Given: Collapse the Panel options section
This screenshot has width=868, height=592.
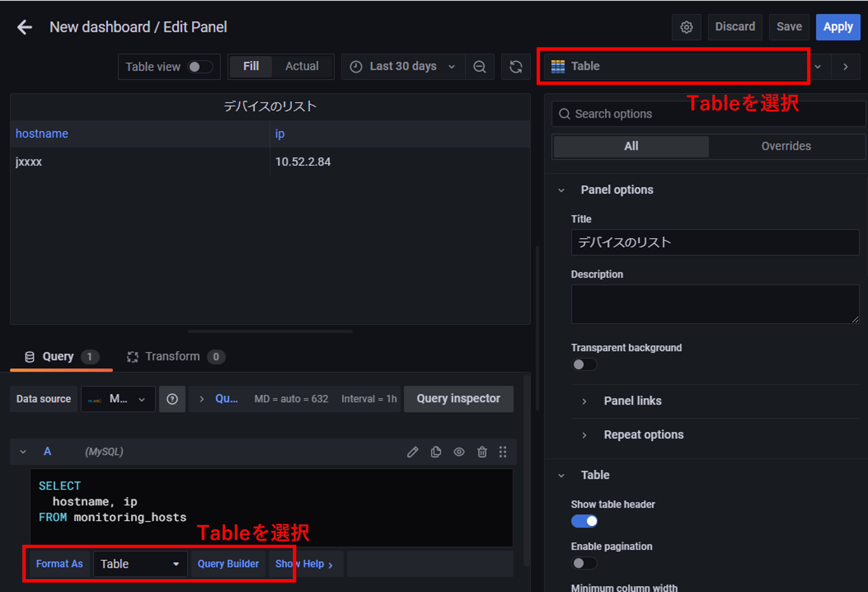Looking at the screenshot, I should 561,190.
